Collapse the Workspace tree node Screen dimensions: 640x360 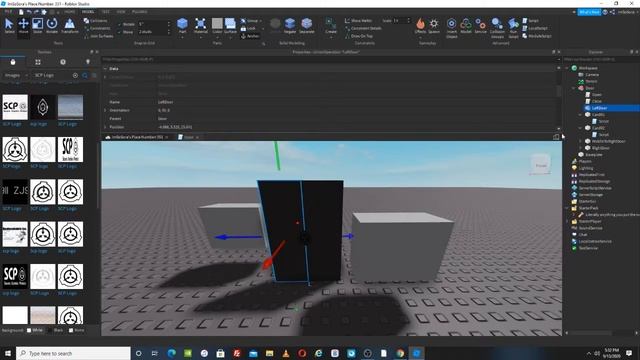567,68
